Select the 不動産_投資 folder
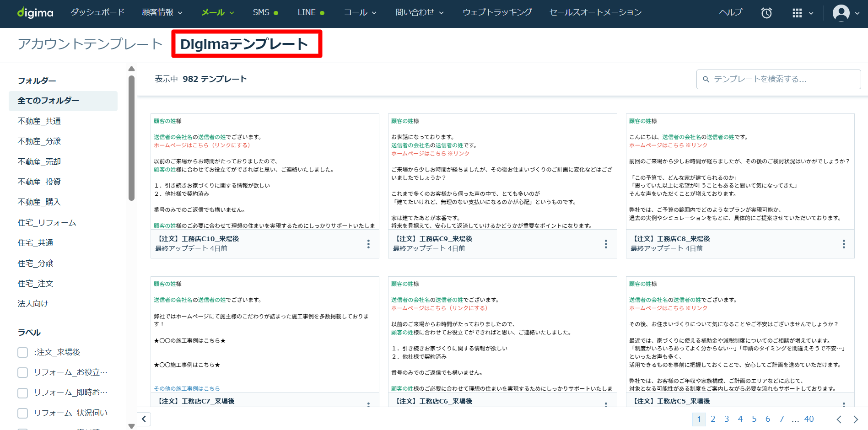 [39, 182]
